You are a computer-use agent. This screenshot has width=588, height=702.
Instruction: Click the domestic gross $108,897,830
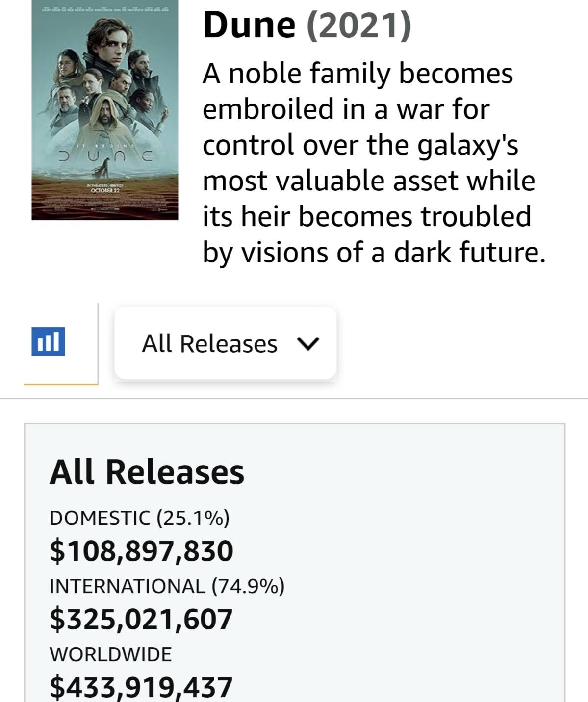(x=141, y=551)
